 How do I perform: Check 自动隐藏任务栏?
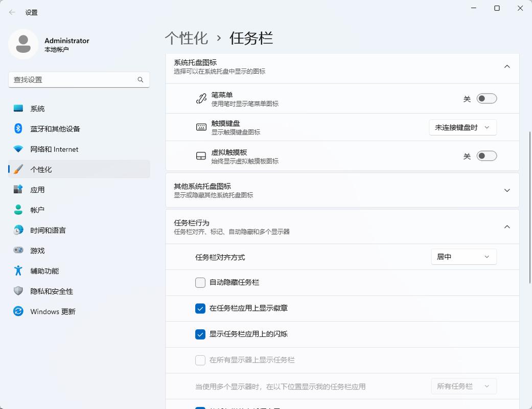coord(200,282)
